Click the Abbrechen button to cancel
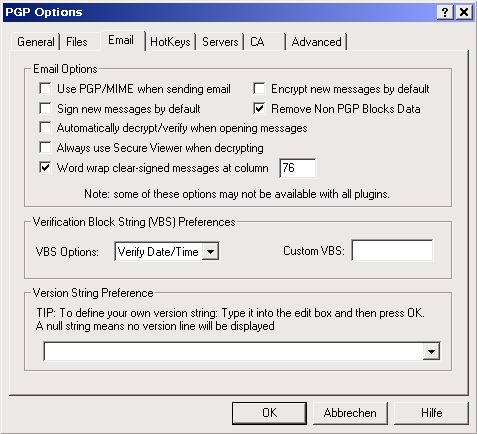 (x=350, y=413)
